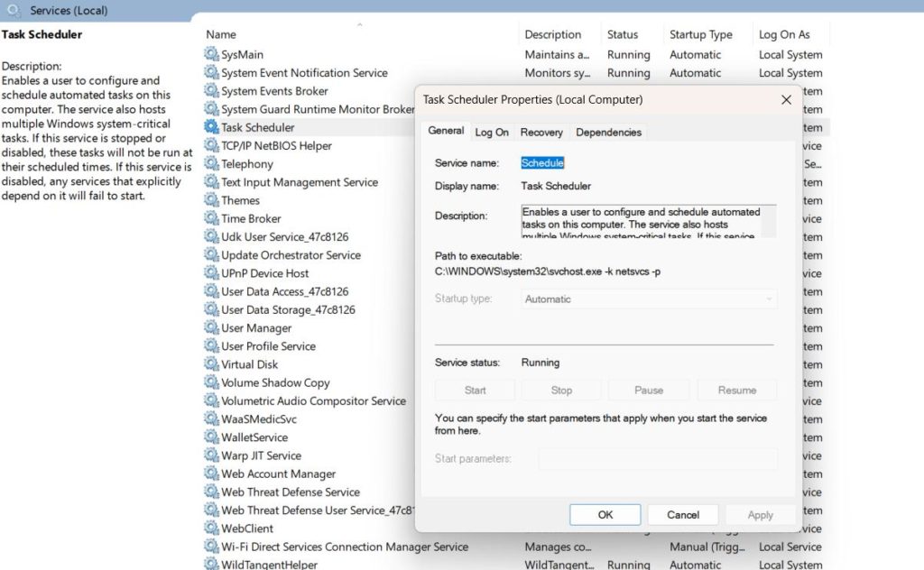Open the Startup type dropdown

650,299
